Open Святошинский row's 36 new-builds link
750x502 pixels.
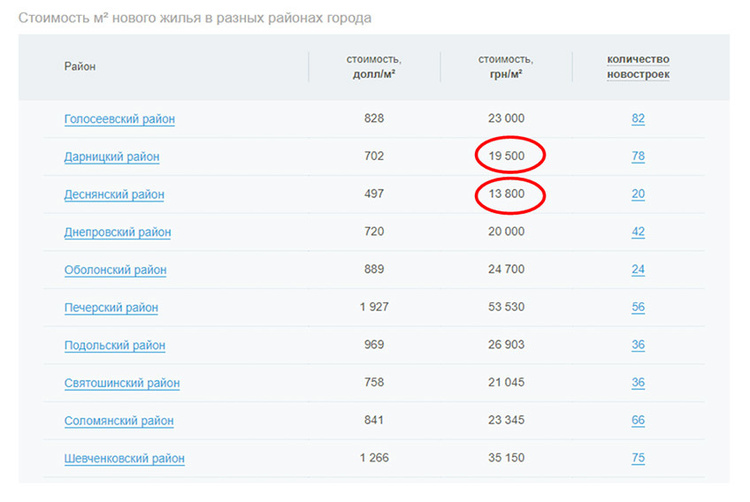pyautogui.click(x=638, y=383)
